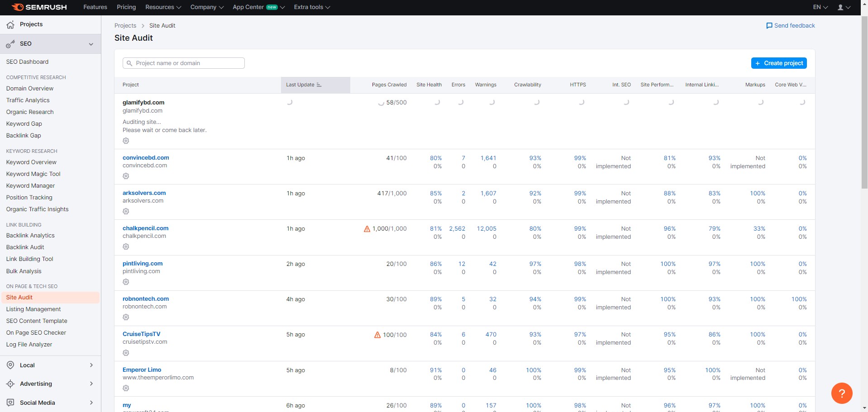Click the orange help question mark button
Image resolution: width=868 pixels, height=412 pixels.
(x=841, y=393)
